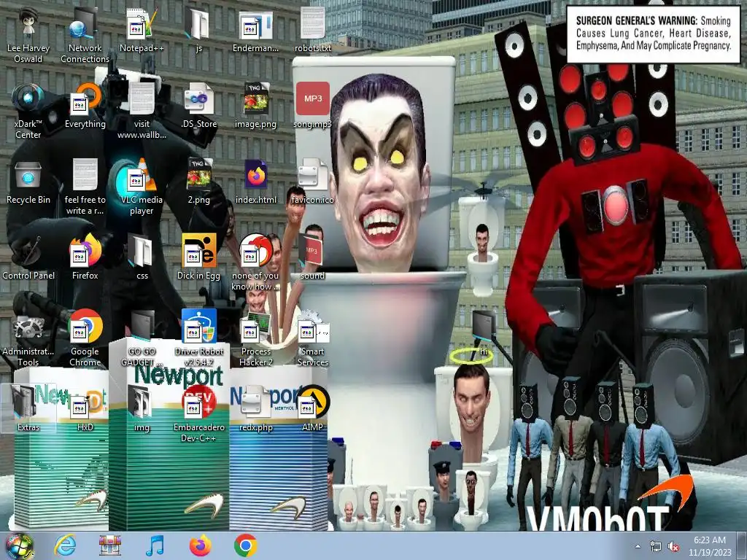Open Smart Services shortcut

click(312, 339)
